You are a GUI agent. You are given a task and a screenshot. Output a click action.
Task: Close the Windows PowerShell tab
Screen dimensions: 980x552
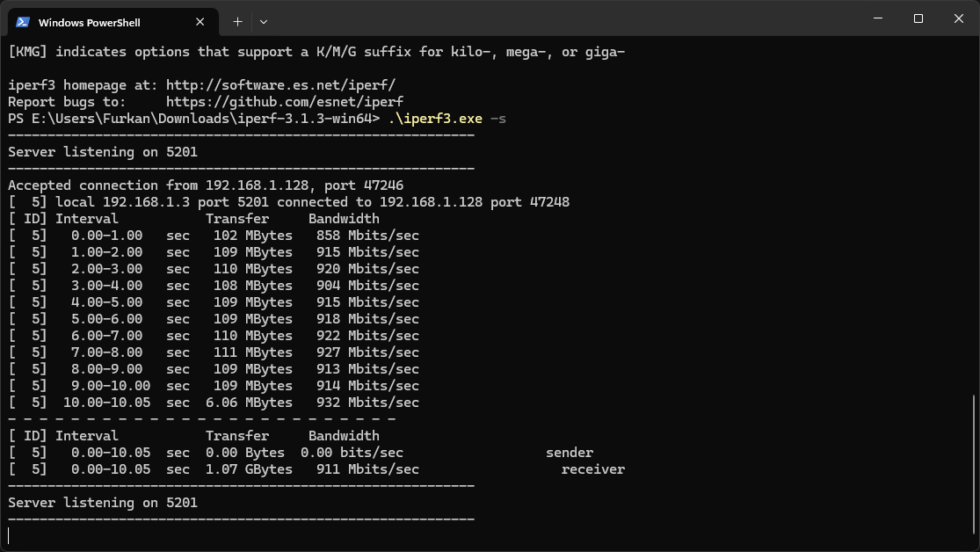pyautogui.click(x=200, y=22)
